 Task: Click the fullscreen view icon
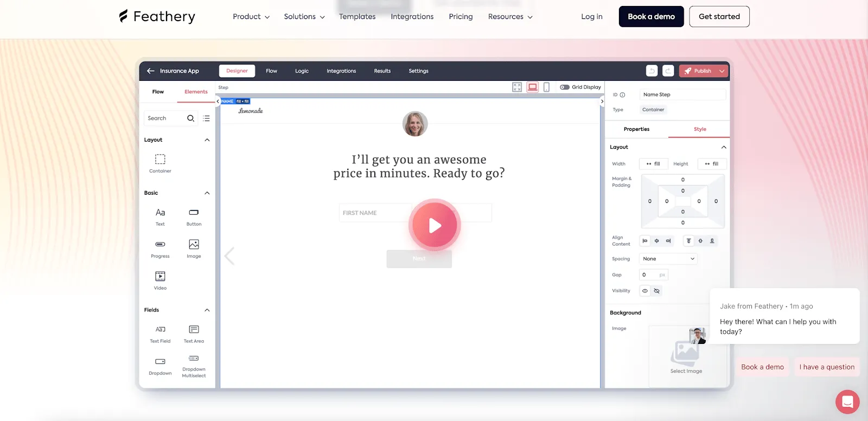coord(517,87)
